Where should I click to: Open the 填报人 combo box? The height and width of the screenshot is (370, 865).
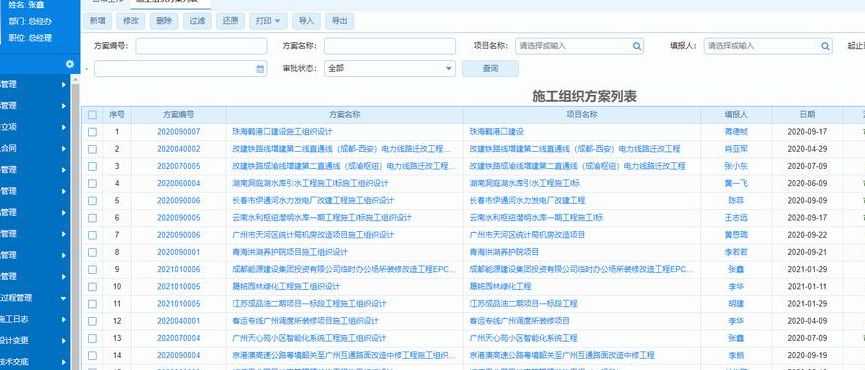(x=768, y=46)
